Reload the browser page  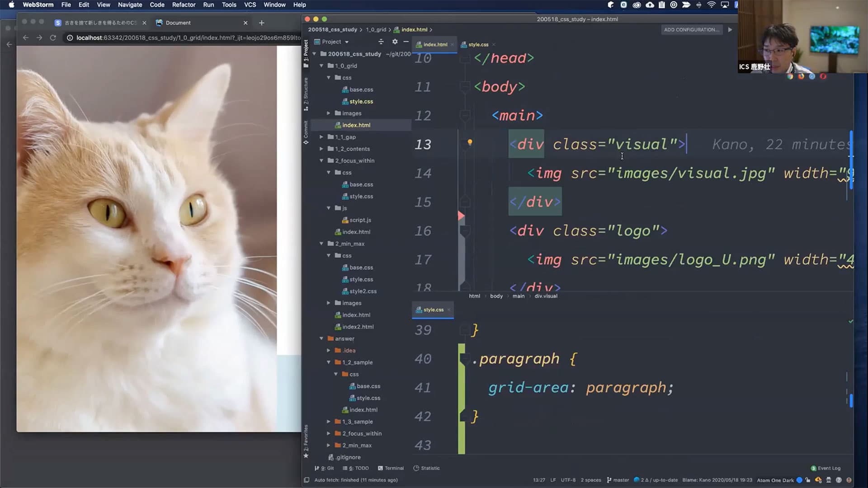tap(53, 38)
